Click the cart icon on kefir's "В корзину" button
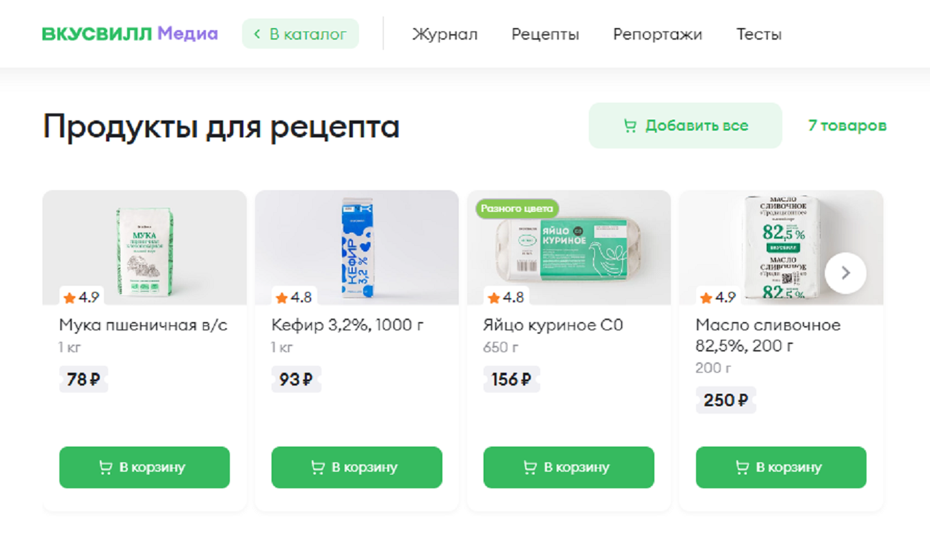 point(317,467)
